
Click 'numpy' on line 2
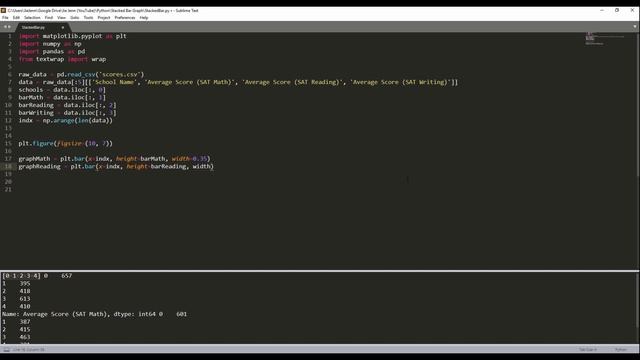[x=51, y=44]
